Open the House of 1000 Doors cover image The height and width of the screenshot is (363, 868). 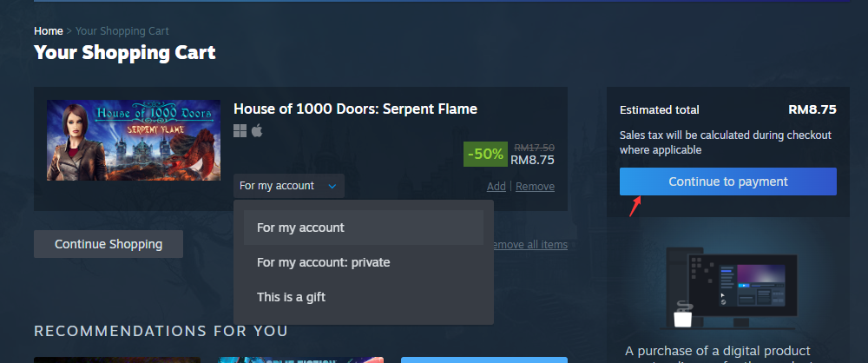coord(134,140)
